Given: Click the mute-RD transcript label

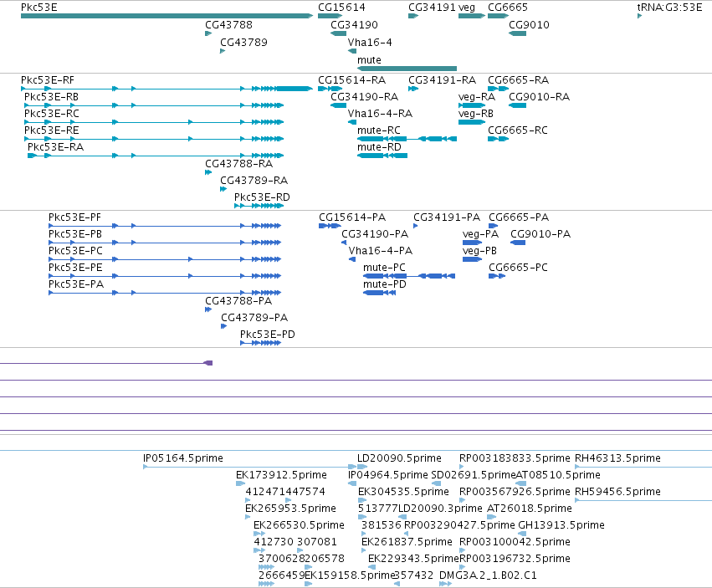Looking at the screenshot, I should pos(380,147).
